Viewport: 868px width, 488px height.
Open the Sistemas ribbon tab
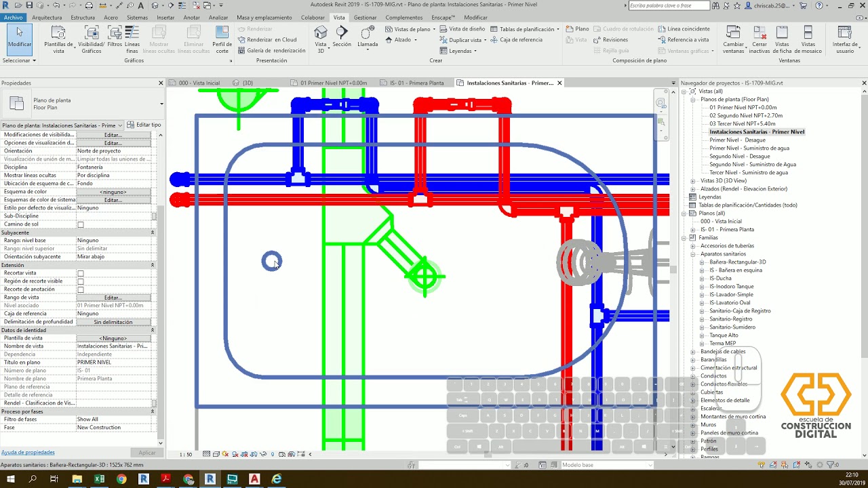[x=137, y=18]
